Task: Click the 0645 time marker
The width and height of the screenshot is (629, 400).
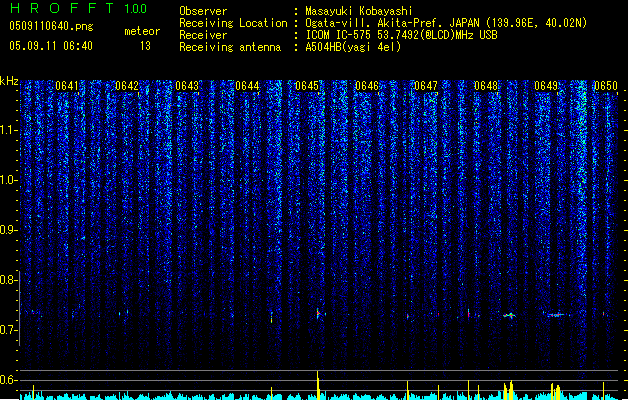Action: [x=307, y=86]
